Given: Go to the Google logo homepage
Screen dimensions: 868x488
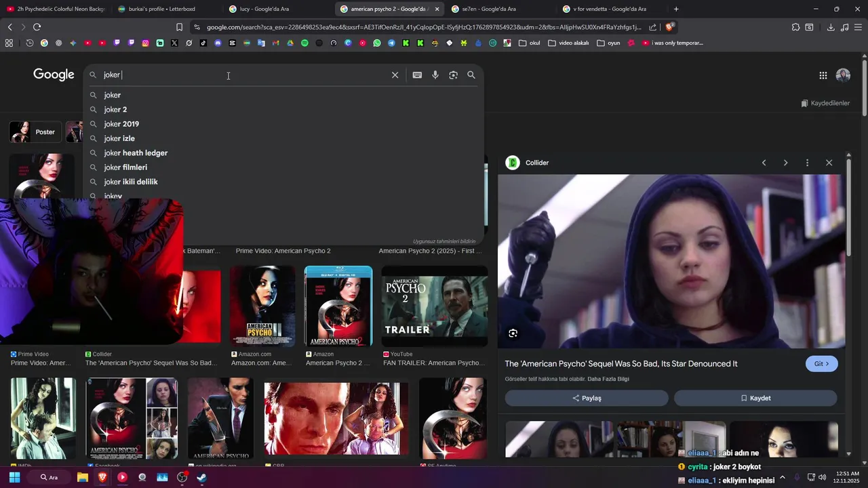Looking at the screenshot, I should (54, 75).
